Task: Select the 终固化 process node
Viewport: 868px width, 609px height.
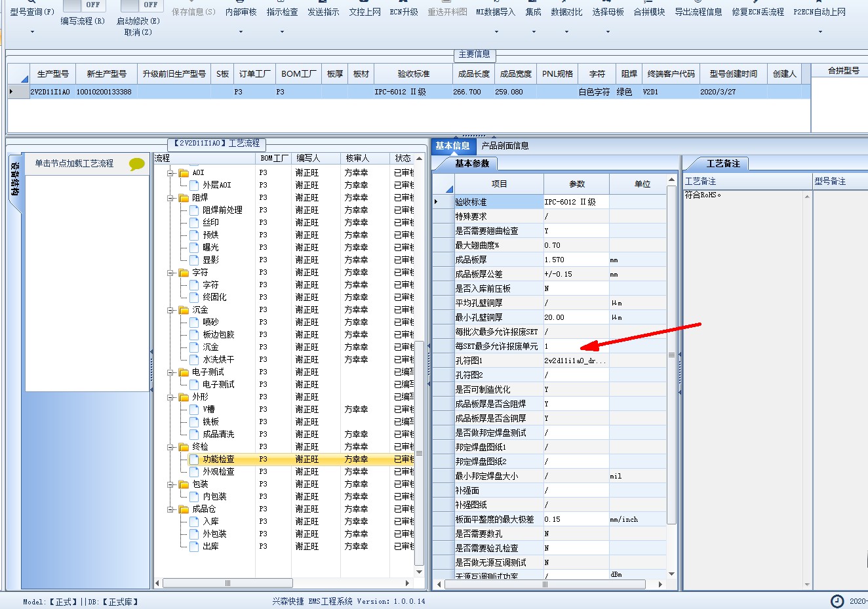Action: click(214, 297)
